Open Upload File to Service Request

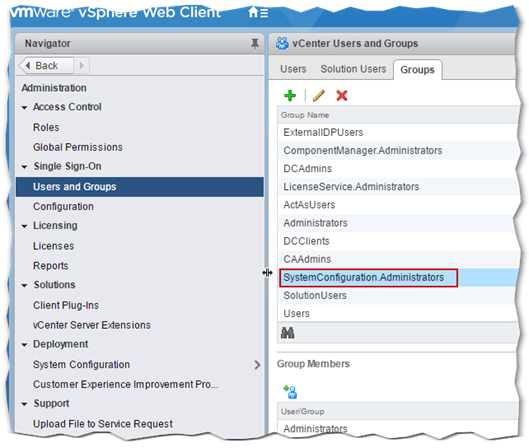click(x=103, y=424)
